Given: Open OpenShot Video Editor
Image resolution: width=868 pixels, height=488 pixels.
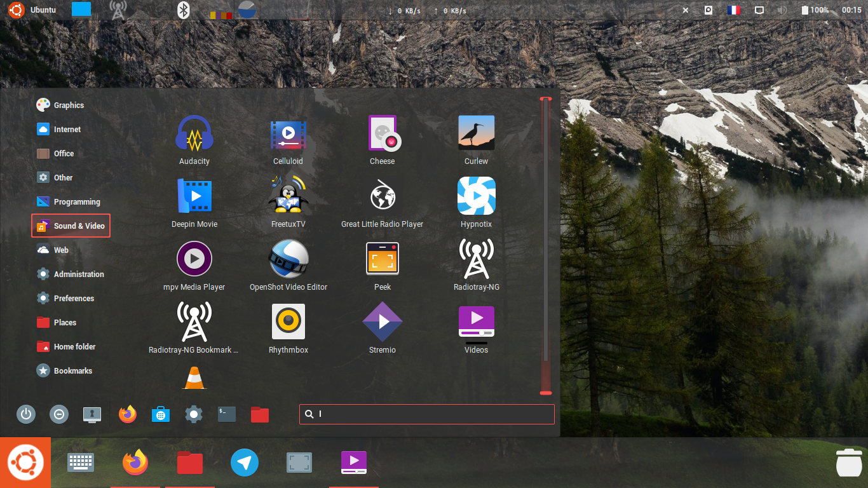Looking at the screenshot, I should pyautogui.click(x=288, y=266).
